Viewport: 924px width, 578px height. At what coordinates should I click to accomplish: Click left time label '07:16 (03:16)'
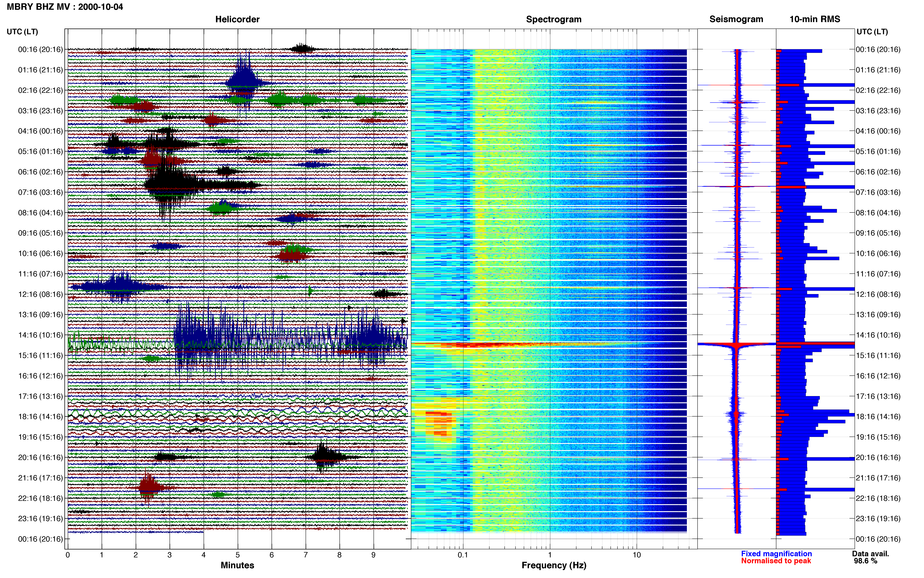click(41, 192)
